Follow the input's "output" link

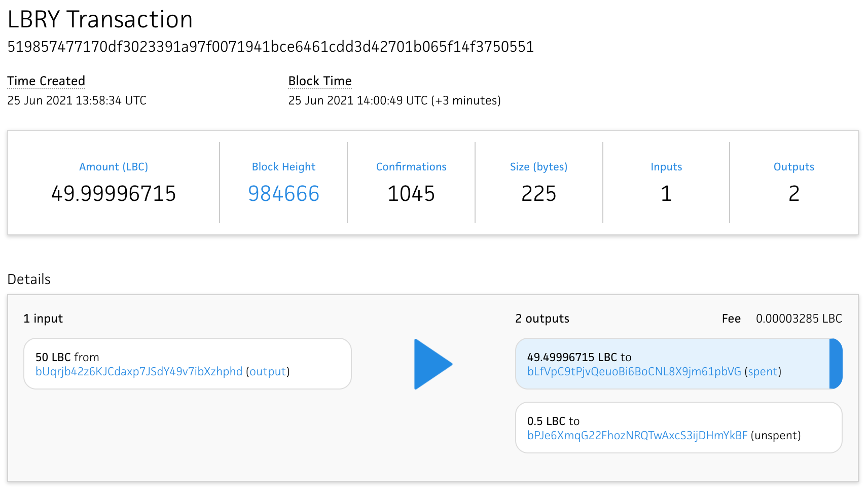[x=268, y=372]
